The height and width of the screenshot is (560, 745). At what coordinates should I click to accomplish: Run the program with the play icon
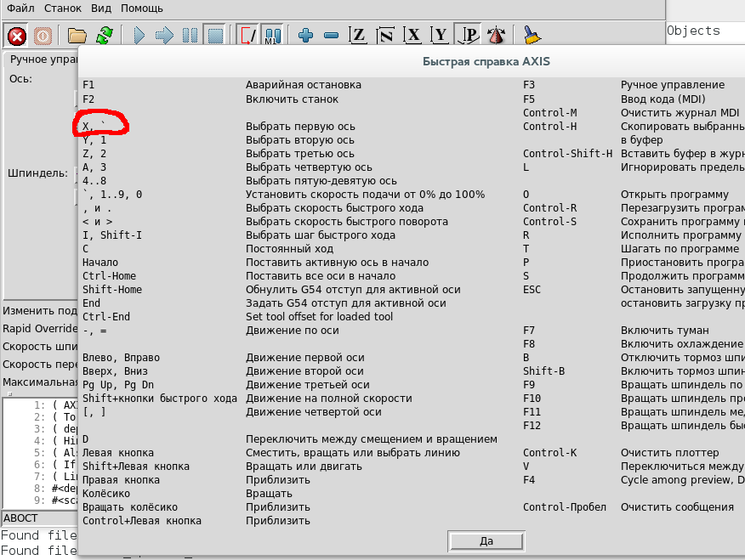tap(139, 36)
